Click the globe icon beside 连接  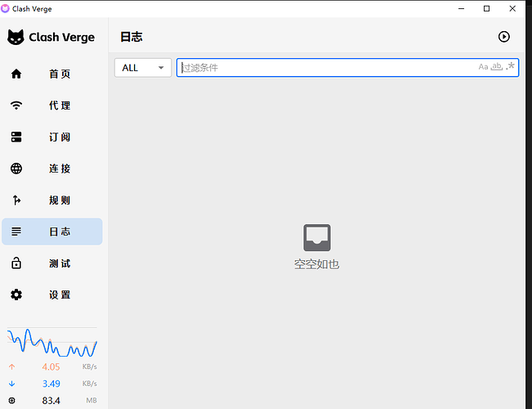pyautogui.click(x=16, y=169)
